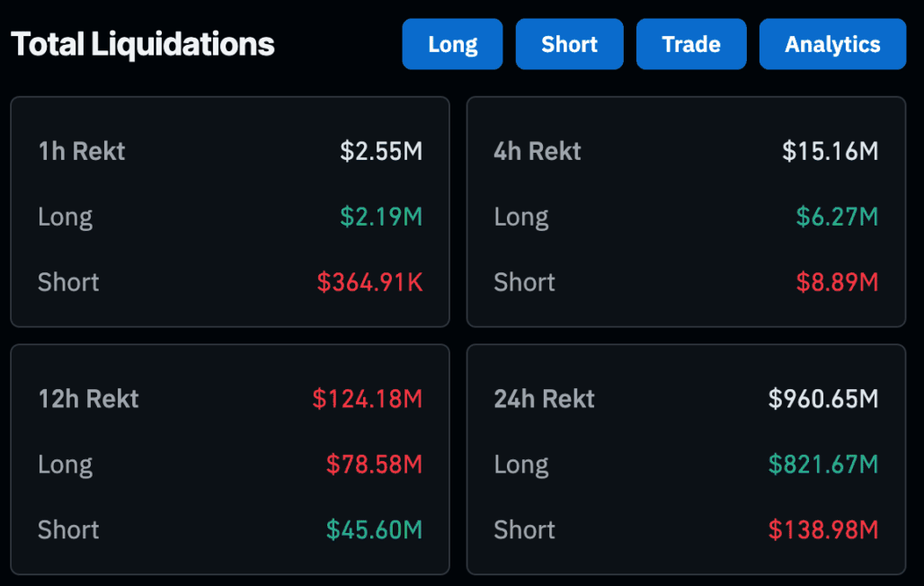Click the Short filter button
Image resolution: width=924 pixels, height=586 pixels.
569,43
